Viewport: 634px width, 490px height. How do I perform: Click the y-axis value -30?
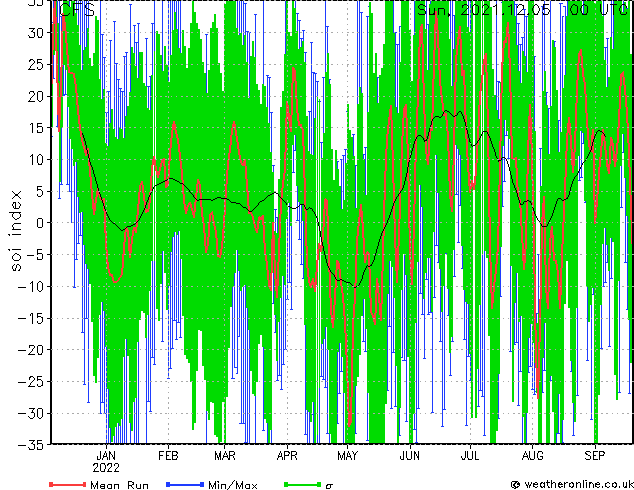[31, 413]
